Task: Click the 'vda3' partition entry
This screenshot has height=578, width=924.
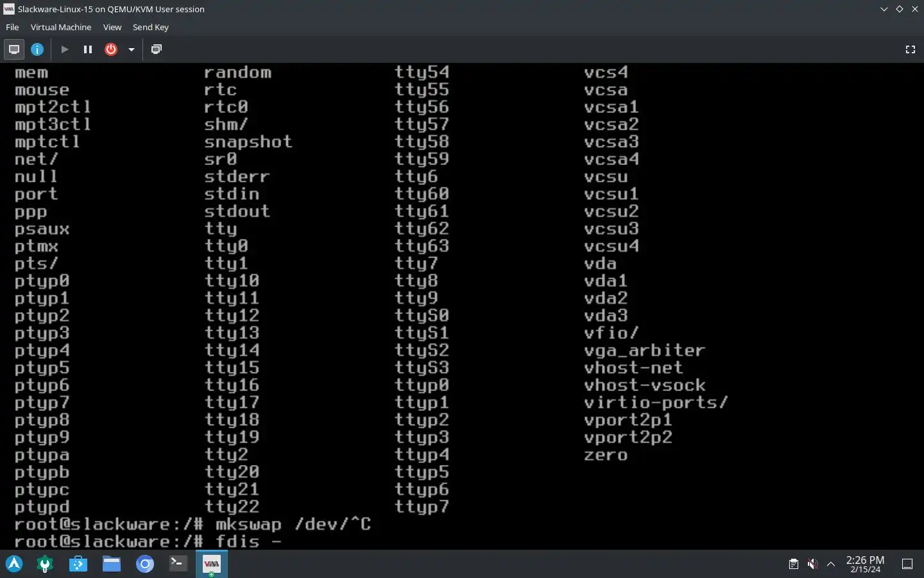Action: pyautogui.click(x=606, y=315)
